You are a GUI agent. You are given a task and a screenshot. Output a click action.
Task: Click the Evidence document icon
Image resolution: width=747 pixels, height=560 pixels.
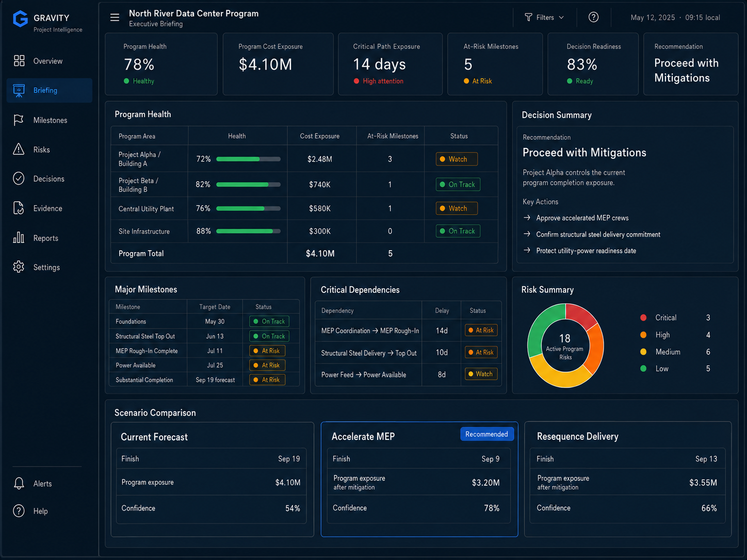click(19, 208)
